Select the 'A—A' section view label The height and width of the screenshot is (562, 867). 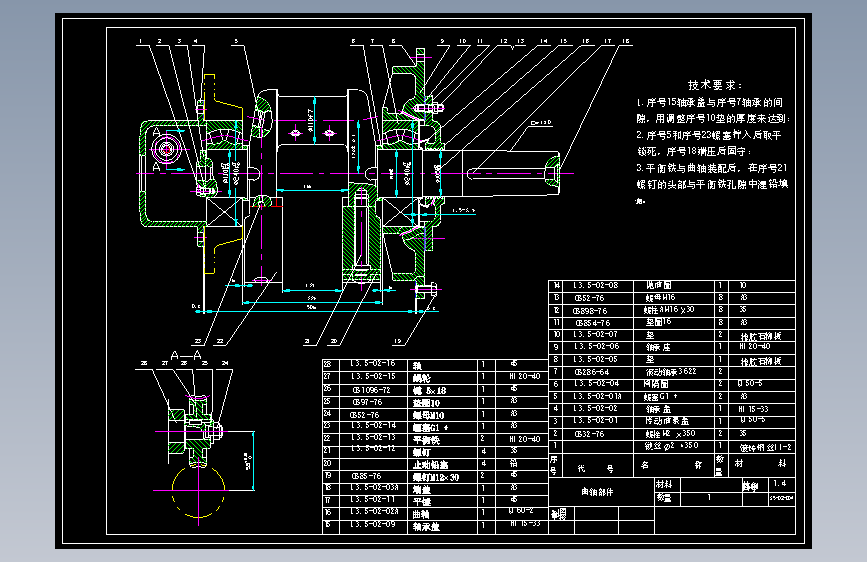pyautogui.click(x=186, y=356)
